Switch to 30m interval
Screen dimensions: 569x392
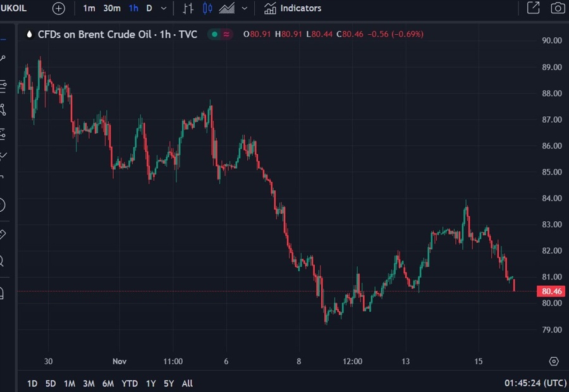click(112, 8)
